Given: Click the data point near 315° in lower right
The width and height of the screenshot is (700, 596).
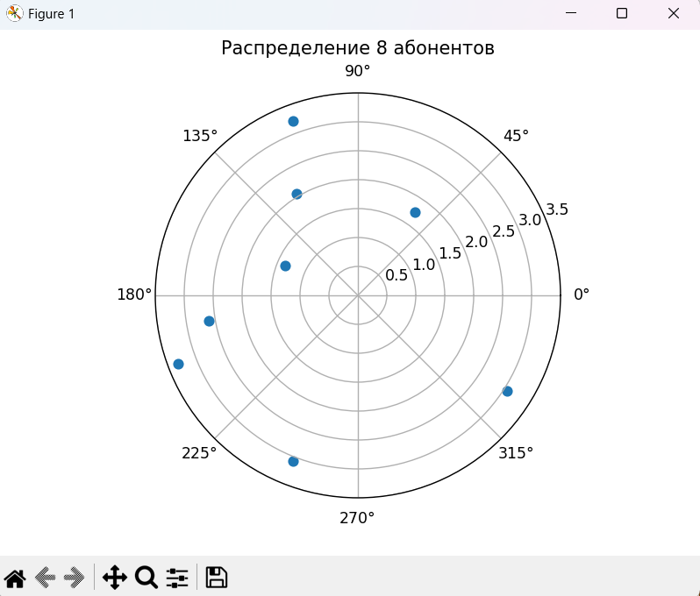Looking at the screenshot, I should click(x=507, y=391).
